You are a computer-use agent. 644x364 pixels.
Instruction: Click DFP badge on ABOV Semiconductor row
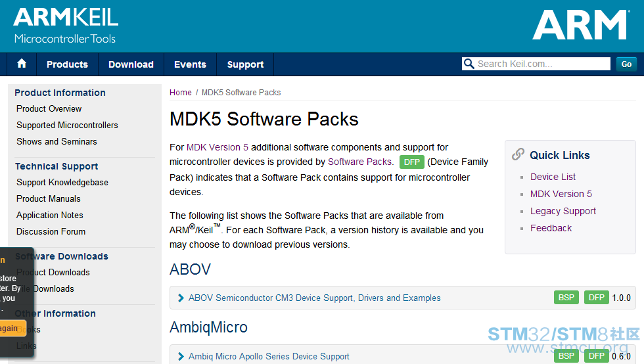click(597, 298)
